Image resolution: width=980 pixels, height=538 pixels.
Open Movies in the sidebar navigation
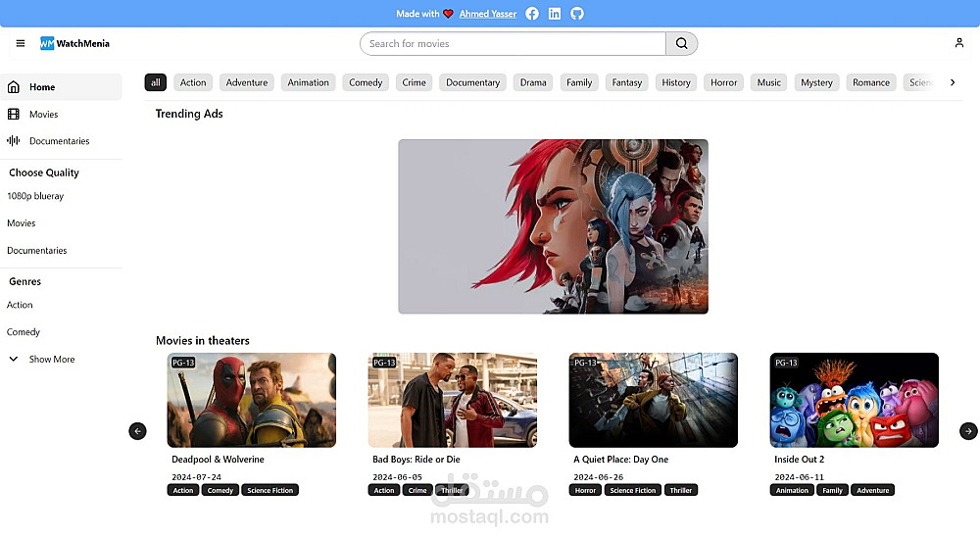pos(61,114)
